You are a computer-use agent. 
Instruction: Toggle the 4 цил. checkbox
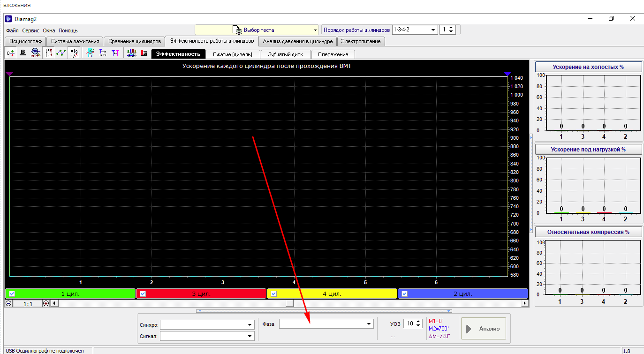click(x=274, y=294)
